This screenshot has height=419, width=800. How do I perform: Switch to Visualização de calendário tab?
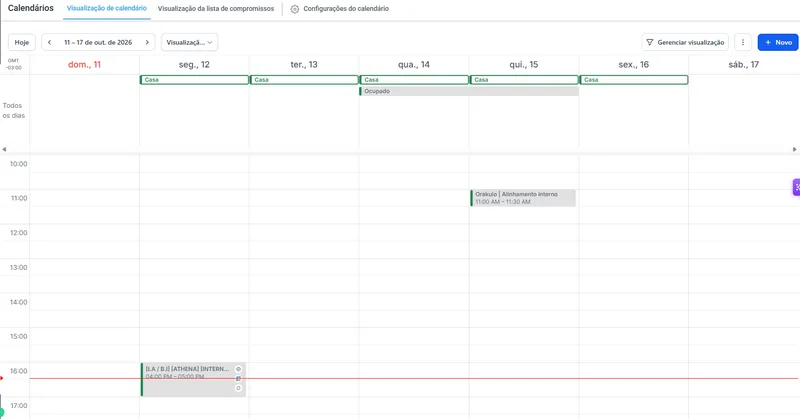tap(107, 9)
